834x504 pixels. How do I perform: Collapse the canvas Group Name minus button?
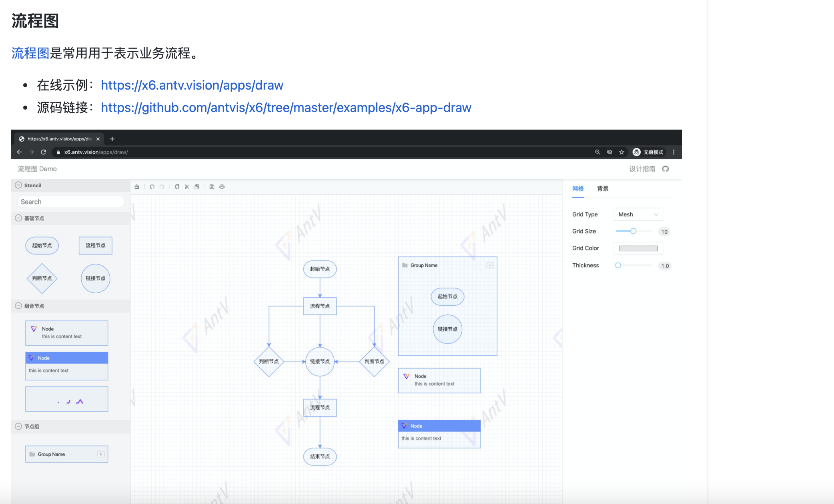[490, 265]
